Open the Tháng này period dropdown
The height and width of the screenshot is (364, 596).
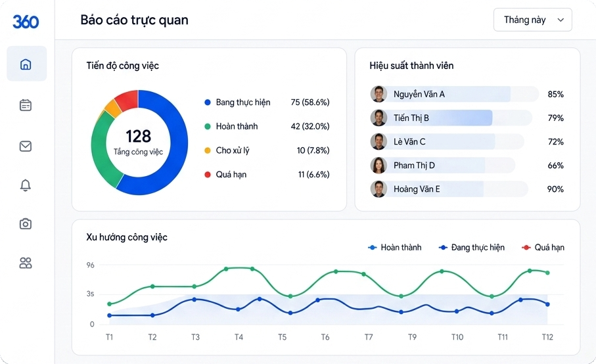click(x=532, y=20)
